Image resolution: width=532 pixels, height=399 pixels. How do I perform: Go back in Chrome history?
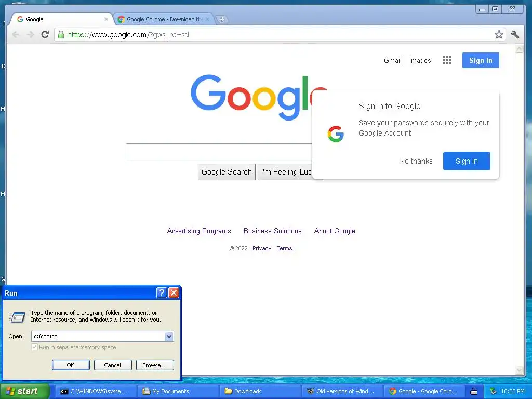16,35
